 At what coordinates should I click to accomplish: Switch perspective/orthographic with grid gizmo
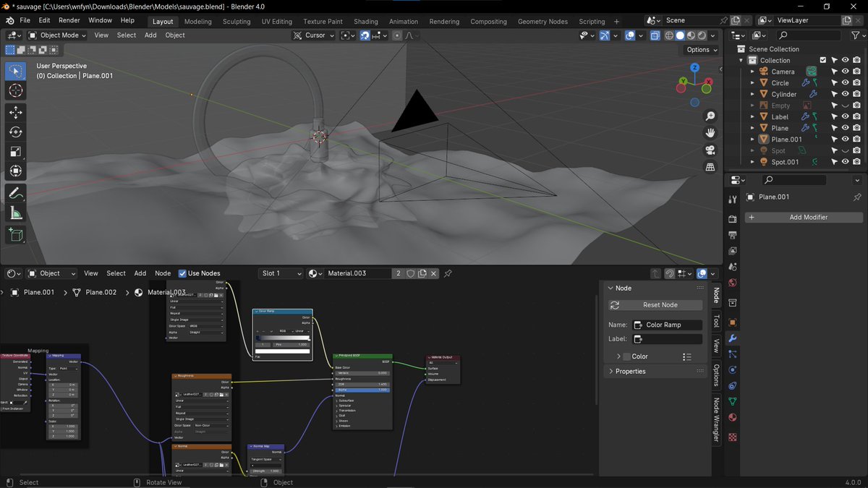710,167
